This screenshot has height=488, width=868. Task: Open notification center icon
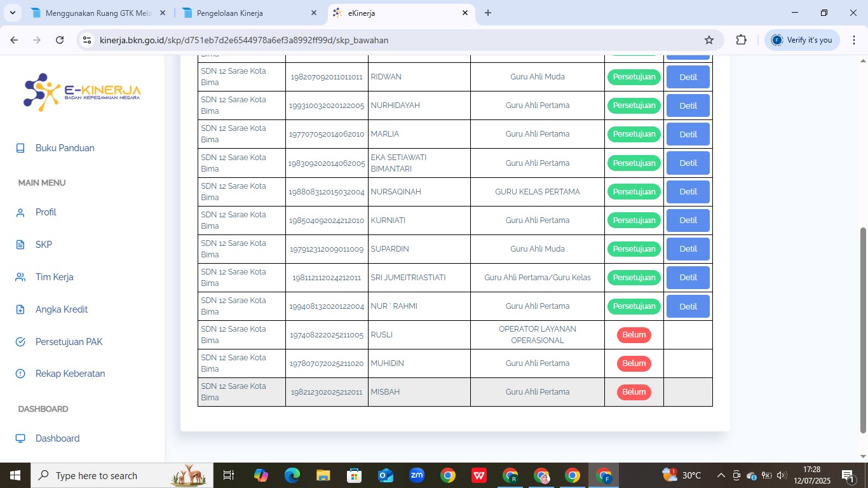848,475
